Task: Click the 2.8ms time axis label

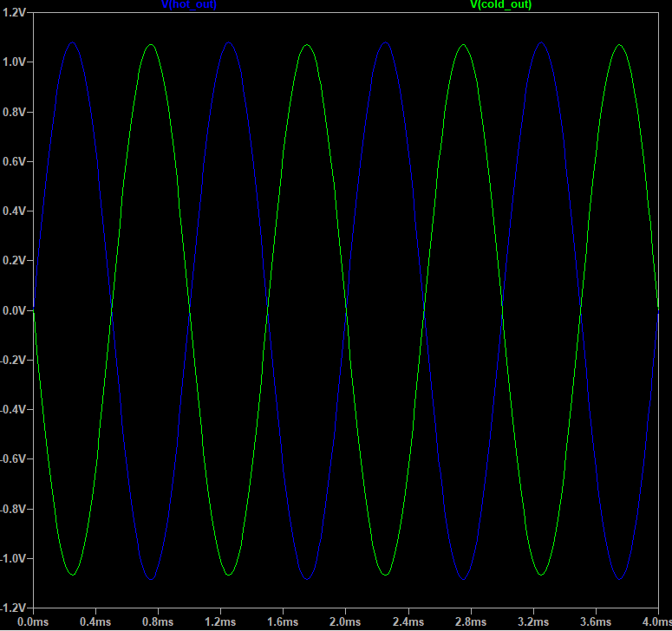Action: [471, 621]
